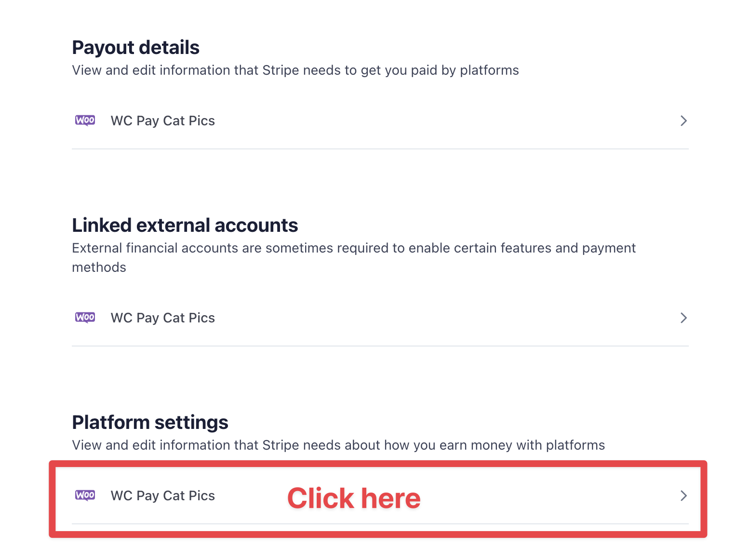
Task: Click the Woo logo under Linked external accounts
Action: 85,318
